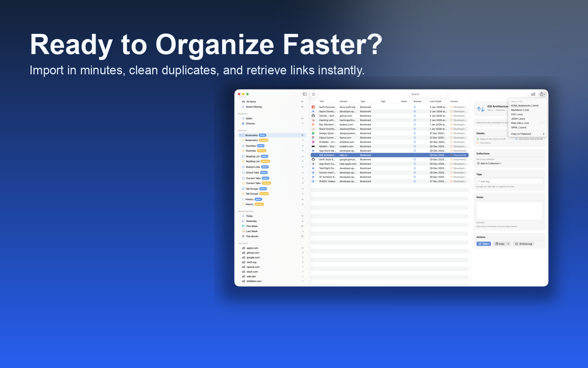The image size is (588, 368).
Task: Select Shared Links for Safari
Action: (253, 167)
